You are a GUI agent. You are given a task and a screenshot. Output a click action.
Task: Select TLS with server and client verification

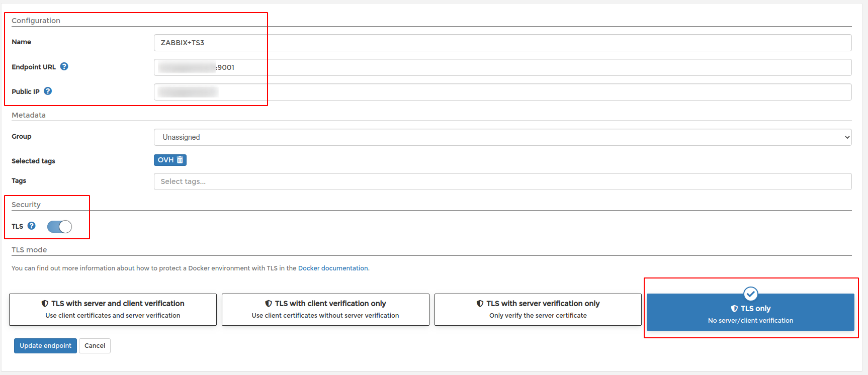(113, 310)
